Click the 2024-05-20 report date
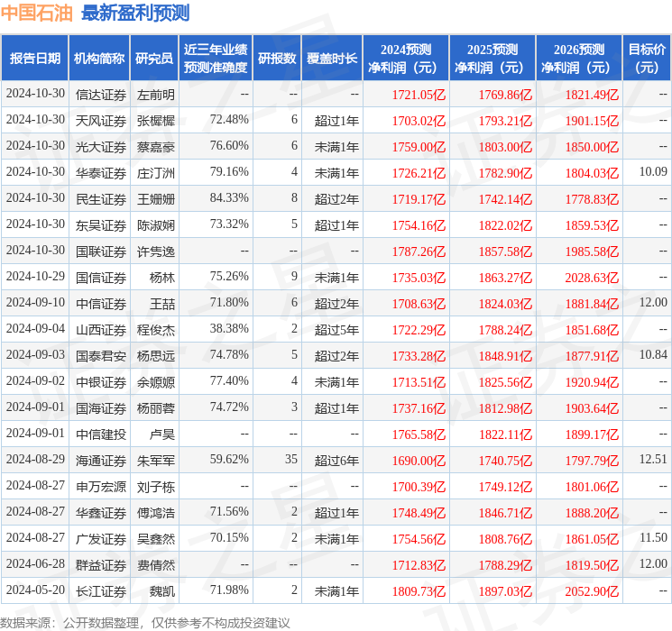672x631 pixels. (35, 590)
